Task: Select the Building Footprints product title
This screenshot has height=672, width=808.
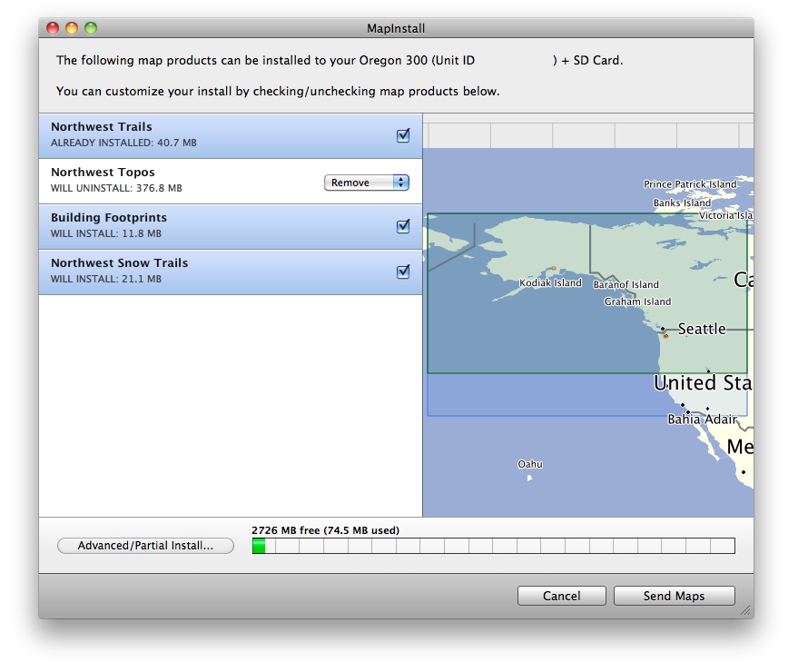Action: [109, 218]
